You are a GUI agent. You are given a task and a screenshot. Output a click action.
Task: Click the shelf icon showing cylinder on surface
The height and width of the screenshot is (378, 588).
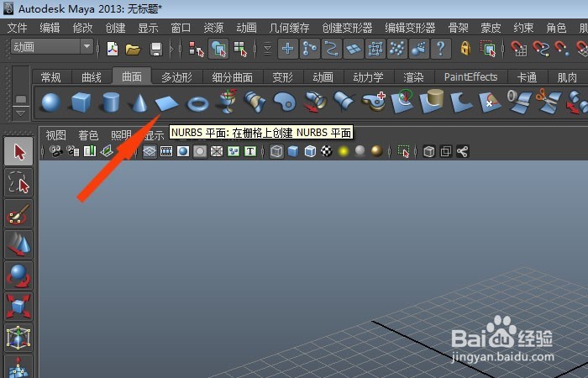432,102
